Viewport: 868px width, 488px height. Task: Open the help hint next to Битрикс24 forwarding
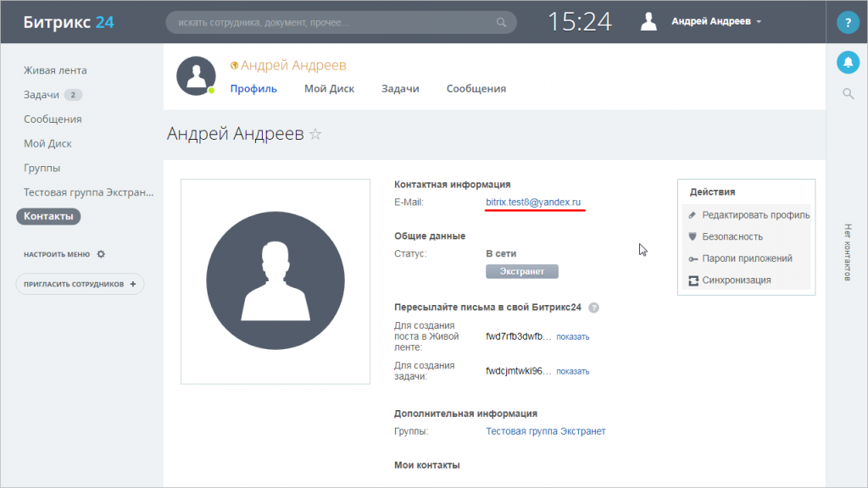click(x=593, y=308)
